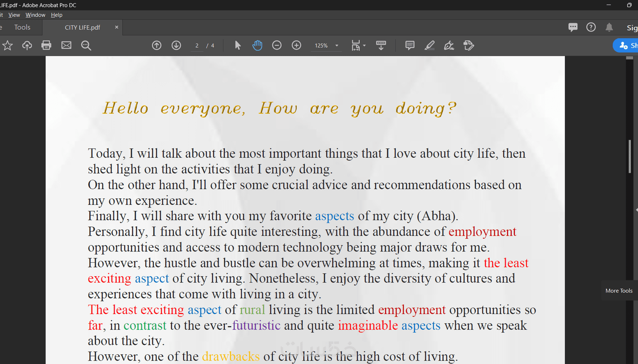Open the Sign document pen tool

[x=449, y=45]
